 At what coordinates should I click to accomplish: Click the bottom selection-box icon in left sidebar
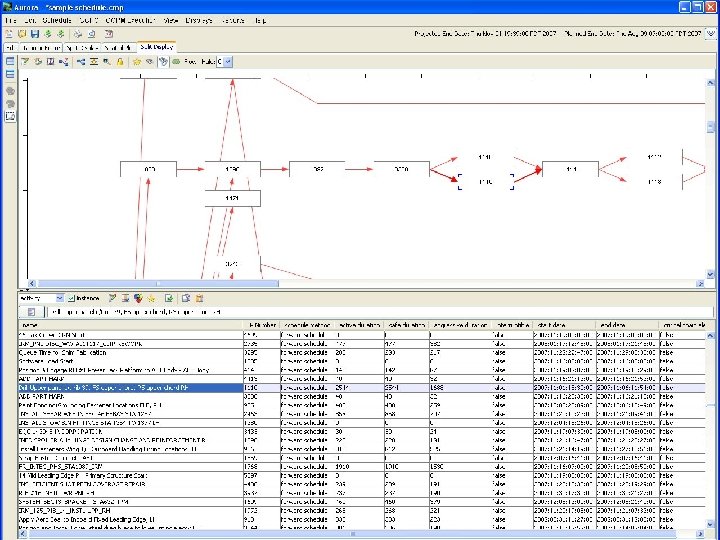click(x=10, y=116)
